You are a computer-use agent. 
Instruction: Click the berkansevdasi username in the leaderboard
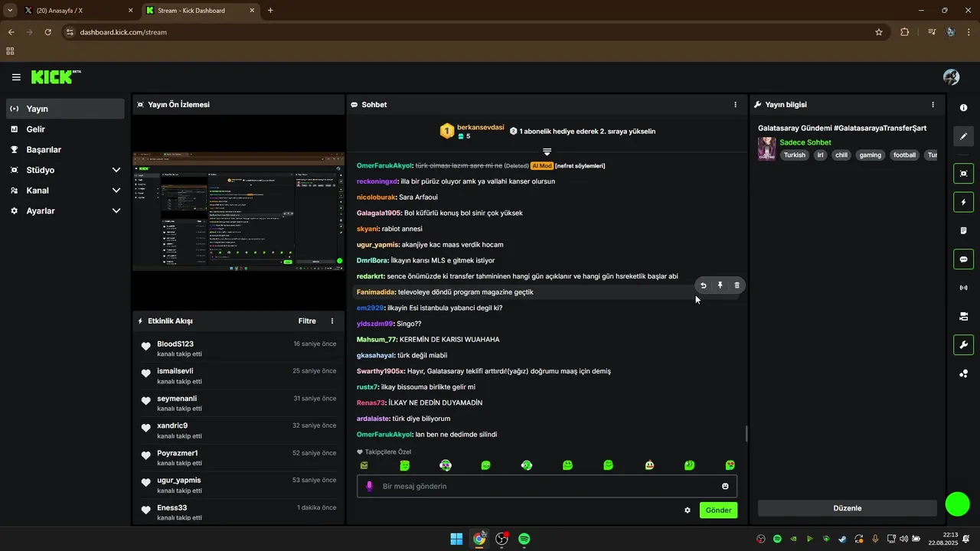(480, 128)
